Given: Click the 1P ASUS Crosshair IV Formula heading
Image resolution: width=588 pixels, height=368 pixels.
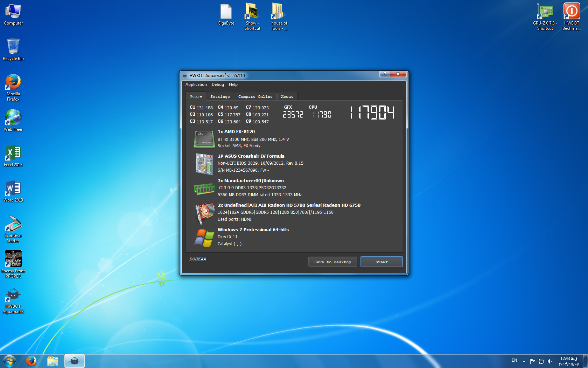Looking at the screenshot, I should coord(251,156).
